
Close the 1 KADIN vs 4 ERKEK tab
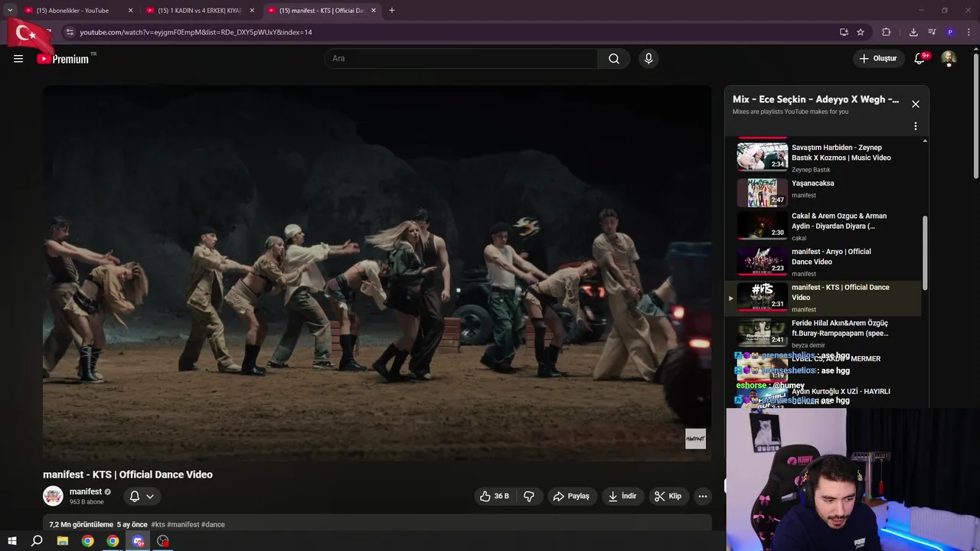click(252, 11)
